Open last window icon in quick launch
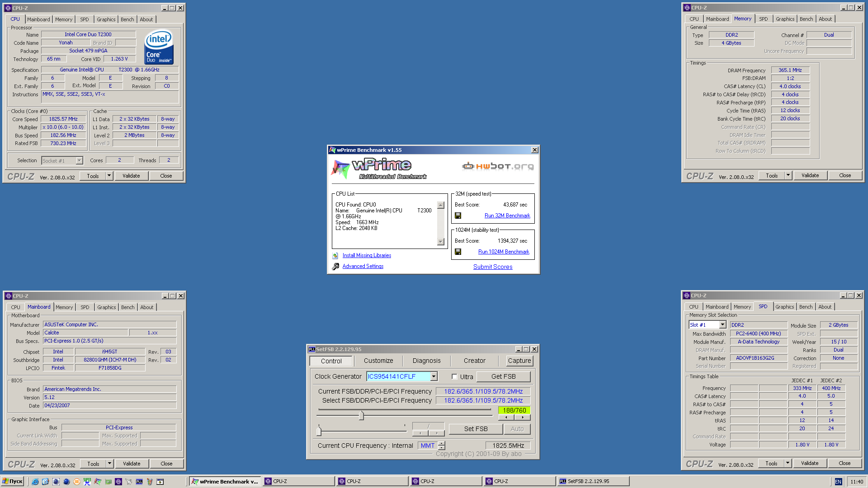The height and width of the screenshot is (488, 868). click(160, 482)
